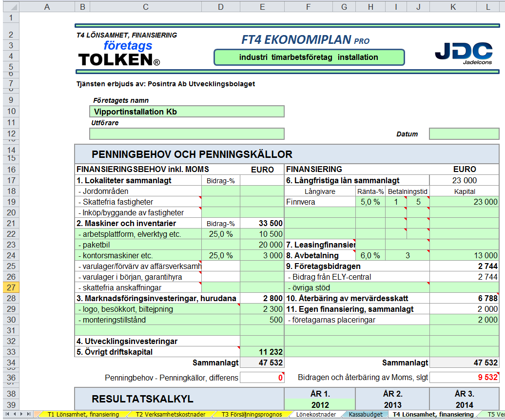Select column C header
This screenshot has height=420, width=505.
click(146, 7)
